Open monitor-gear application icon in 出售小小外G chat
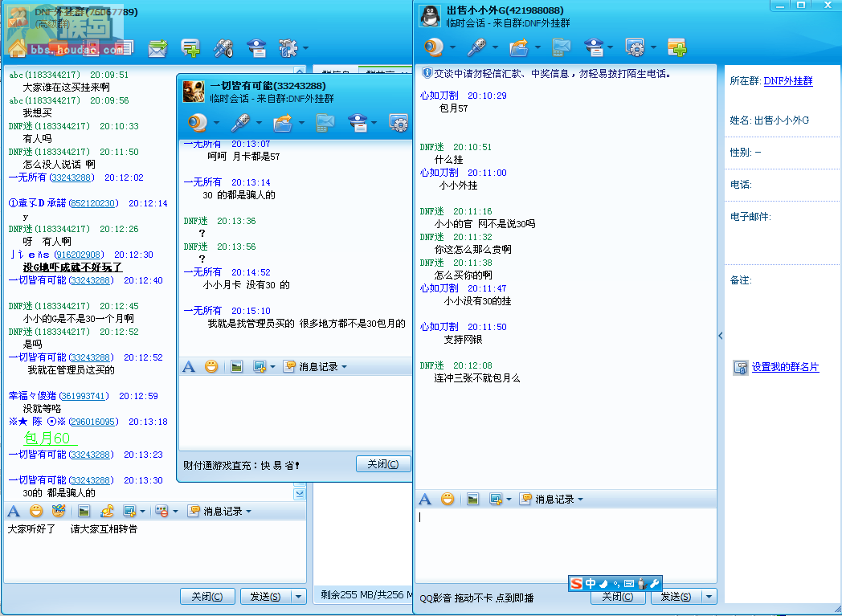This screenshot has width=842, height=616. (635, 47)
